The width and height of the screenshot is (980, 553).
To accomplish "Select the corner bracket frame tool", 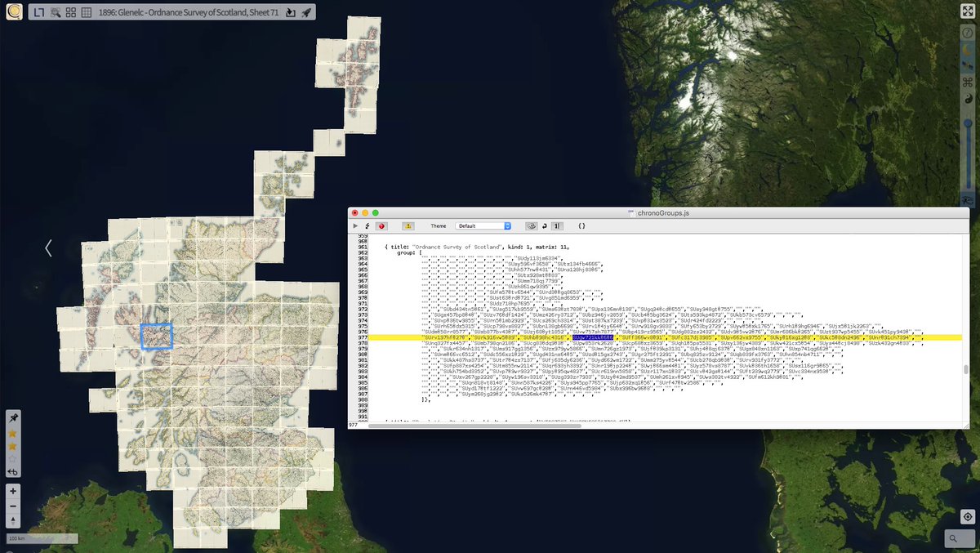I will pyautogui.click(x=39, y=13).
